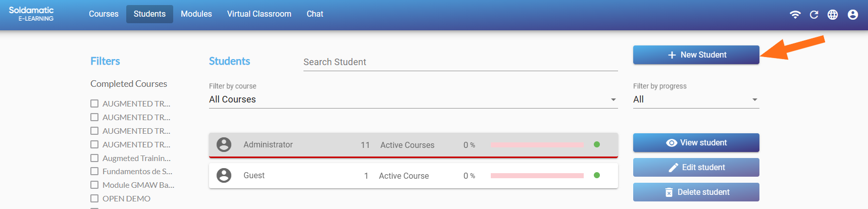Image resolution: width=868 pixels, height=209 pixels.
Task: Click the Soldamatic E-Learning logo
Action: (x=31, y=14)
